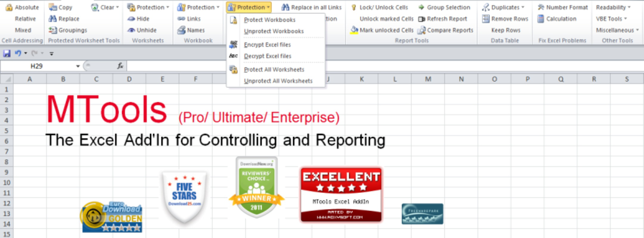This screenshot has height=238, width=644.
Task: Click the fx Insert Function button
Action: 120,66
